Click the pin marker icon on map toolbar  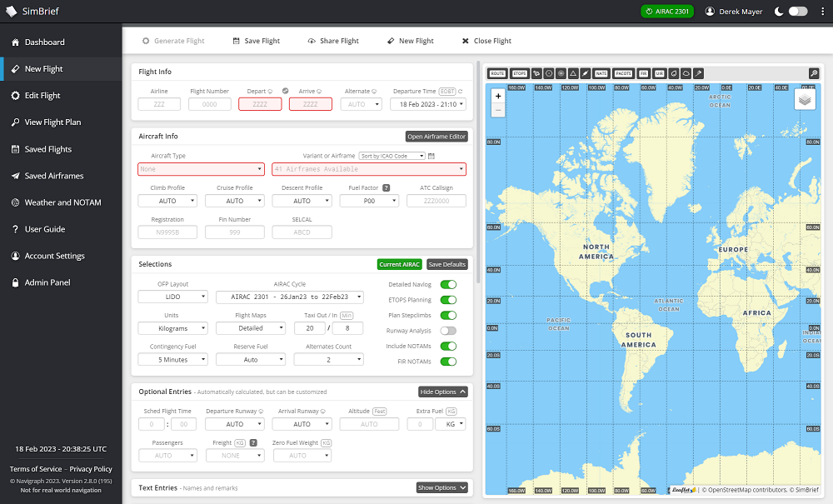(698, 74)
